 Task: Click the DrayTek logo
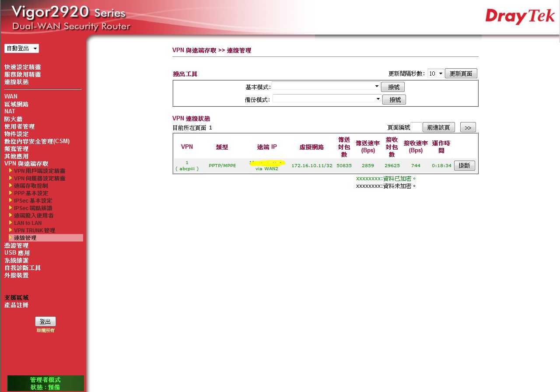point(520,17)
